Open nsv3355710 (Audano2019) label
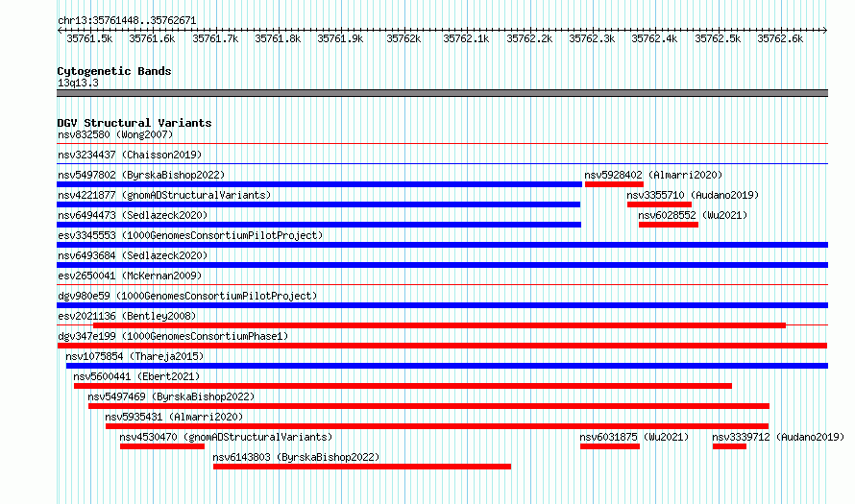 [693, 195]
